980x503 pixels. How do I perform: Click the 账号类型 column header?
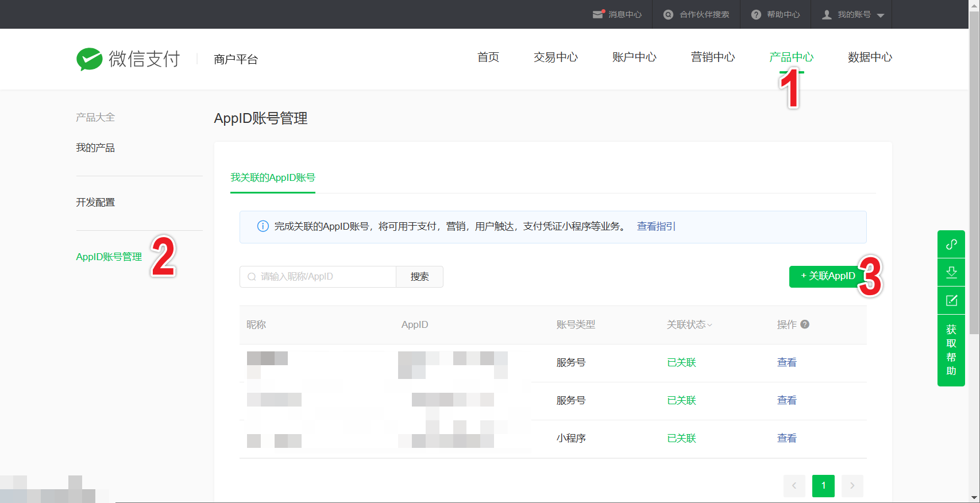click(x=576, y=324)
